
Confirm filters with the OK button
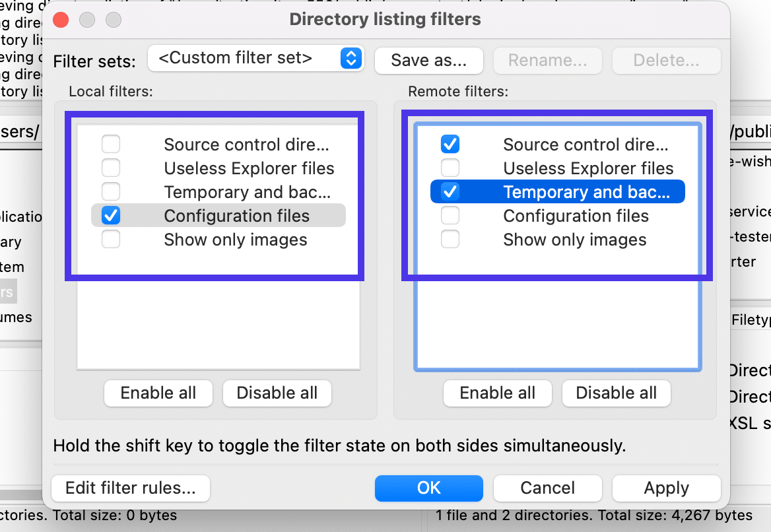coord(428,488)
